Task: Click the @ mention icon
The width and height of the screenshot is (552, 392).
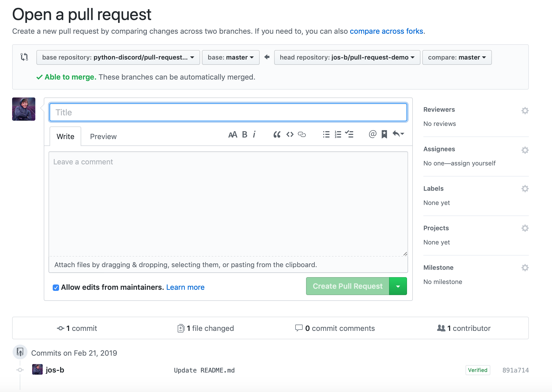Action: 372,134
